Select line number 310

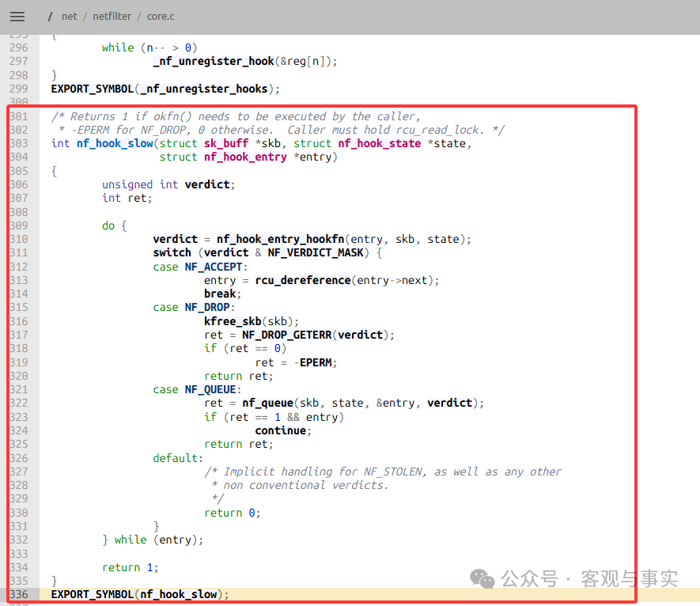19,240
